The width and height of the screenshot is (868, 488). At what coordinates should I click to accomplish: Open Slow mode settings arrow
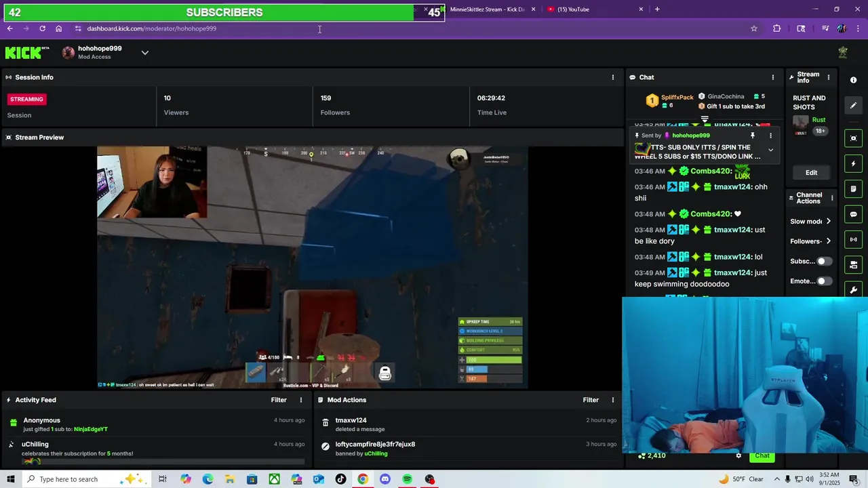pos(828,222)
